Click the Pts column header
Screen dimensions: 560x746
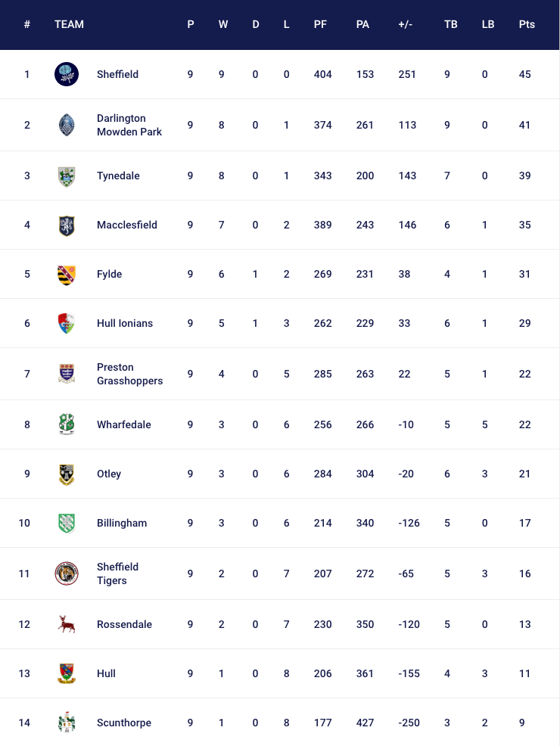(527, 24)
